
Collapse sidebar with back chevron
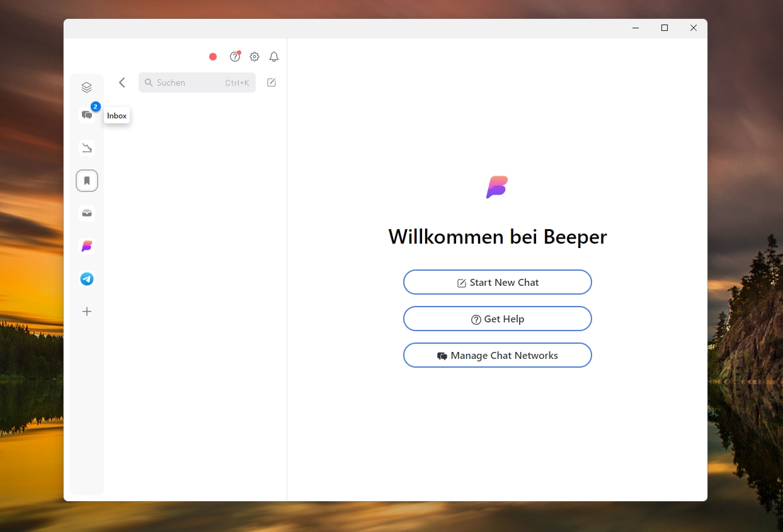click(122, 82)
